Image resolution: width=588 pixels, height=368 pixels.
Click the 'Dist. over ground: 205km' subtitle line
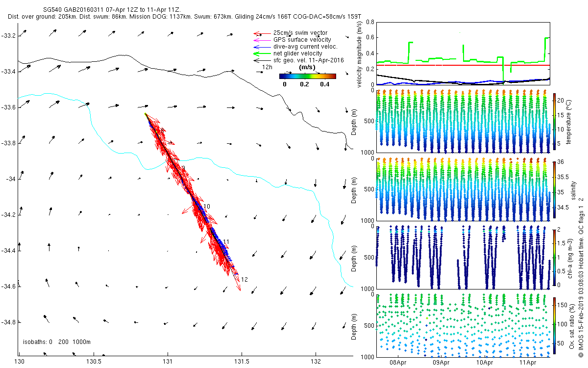(185, 17)
